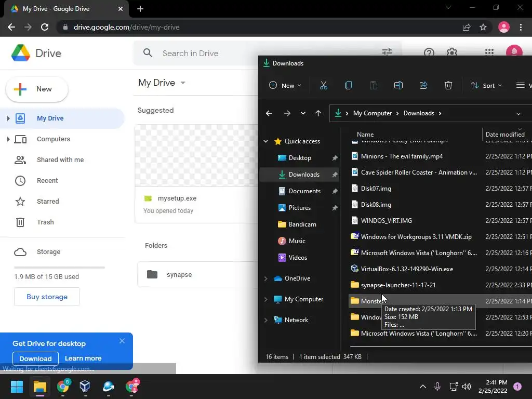Viewport: 532px width, 399px height.
Task: Open Recent in Drive sidebar
Action: [47, 180]
